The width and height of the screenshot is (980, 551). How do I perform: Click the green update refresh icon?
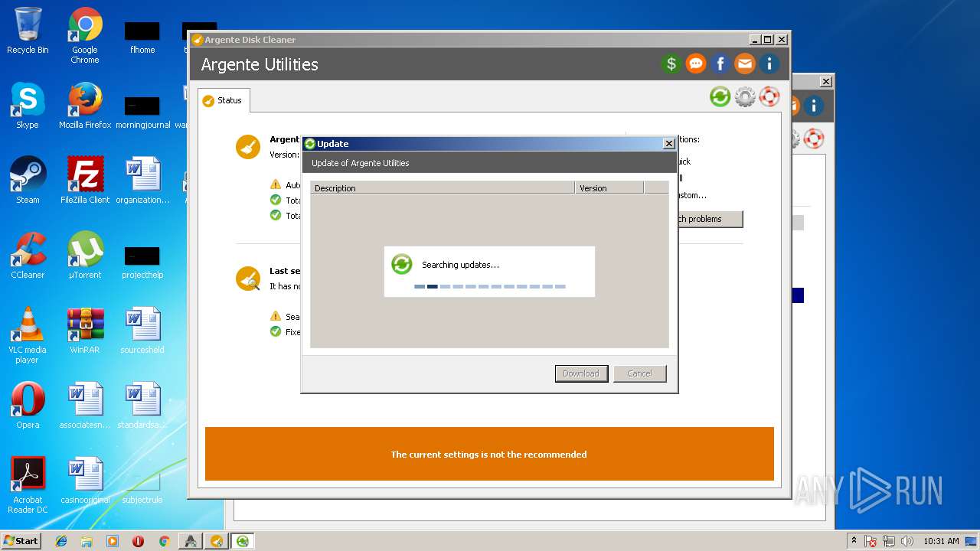point(720,96)
